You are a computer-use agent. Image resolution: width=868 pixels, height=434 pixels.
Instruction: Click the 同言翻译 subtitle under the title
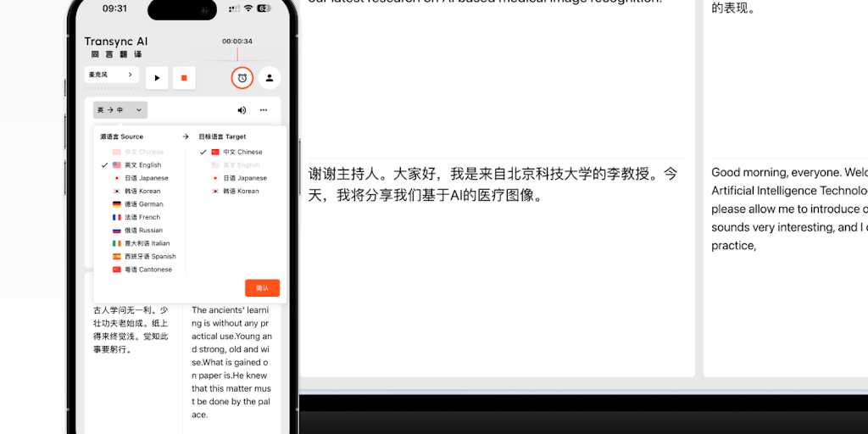coord(116,54)
